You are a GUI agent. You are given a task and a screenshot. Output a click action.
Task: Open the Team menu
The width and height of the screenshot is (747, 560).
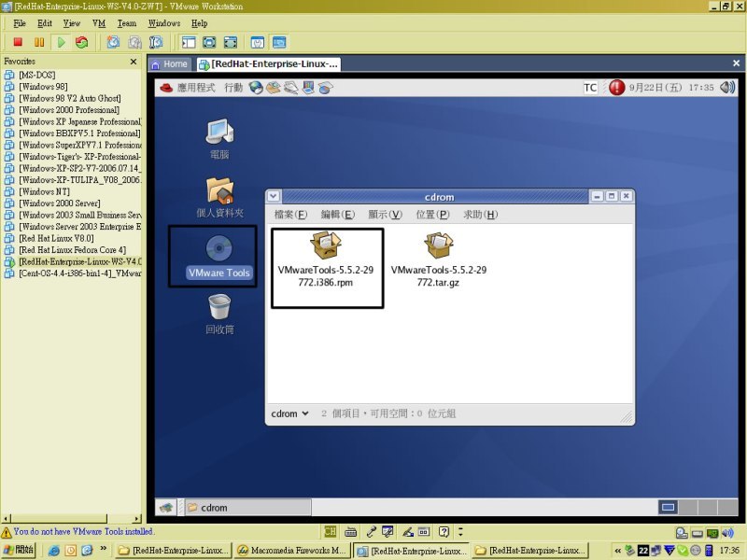coord(127,23)
